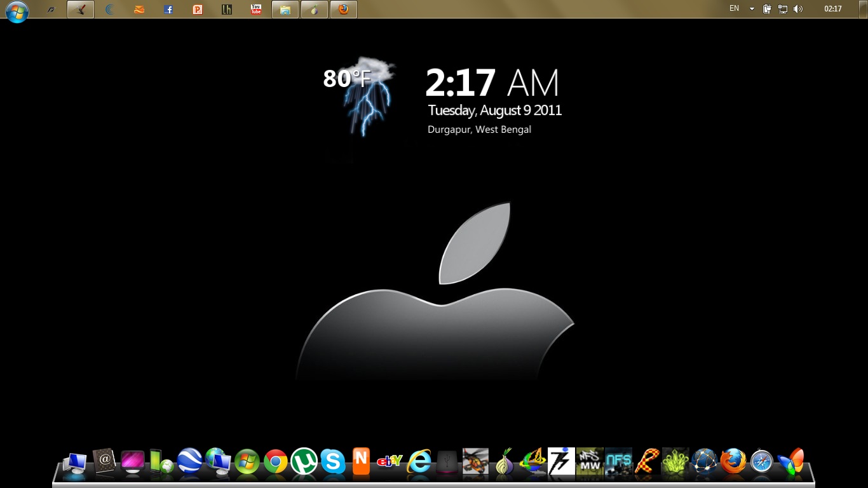The image size is (868, 488).
Task: Open the network tray icon
Action: click(783, 9)
